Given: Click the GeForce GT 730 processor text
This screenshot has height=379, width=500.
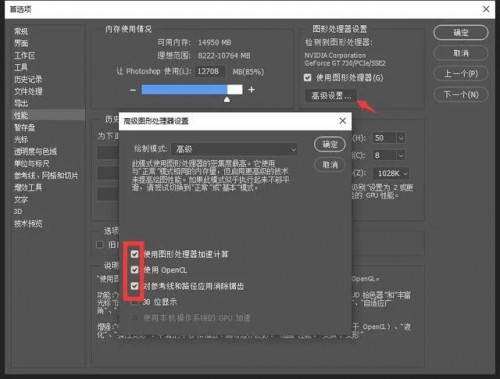Looking at the screenshot, I should point(345,63).
